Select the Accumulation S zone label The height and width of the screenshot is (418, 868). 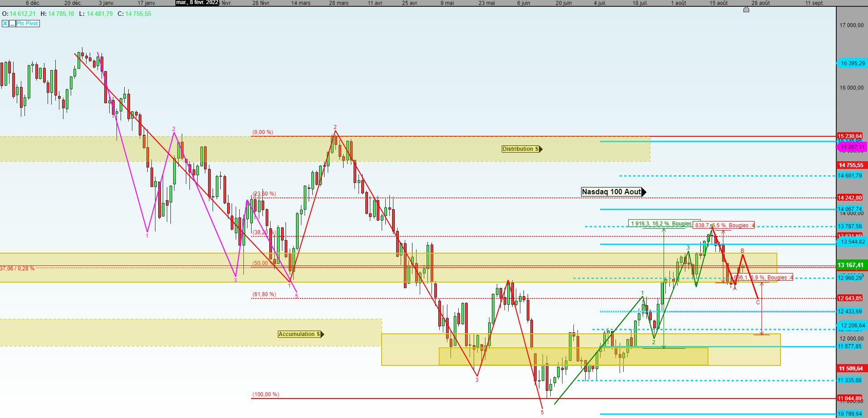301,334
